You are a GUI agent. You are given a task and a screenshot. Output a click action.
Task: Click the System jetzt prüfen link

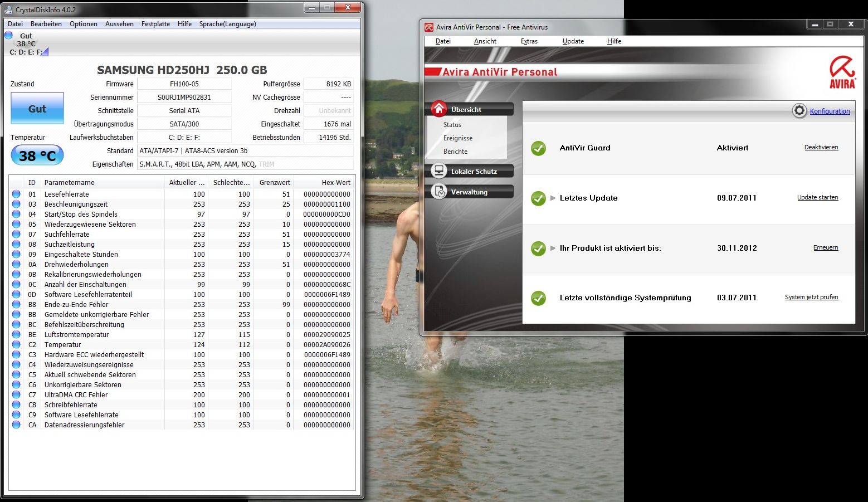pyautogui.click(x=811, y=298)
